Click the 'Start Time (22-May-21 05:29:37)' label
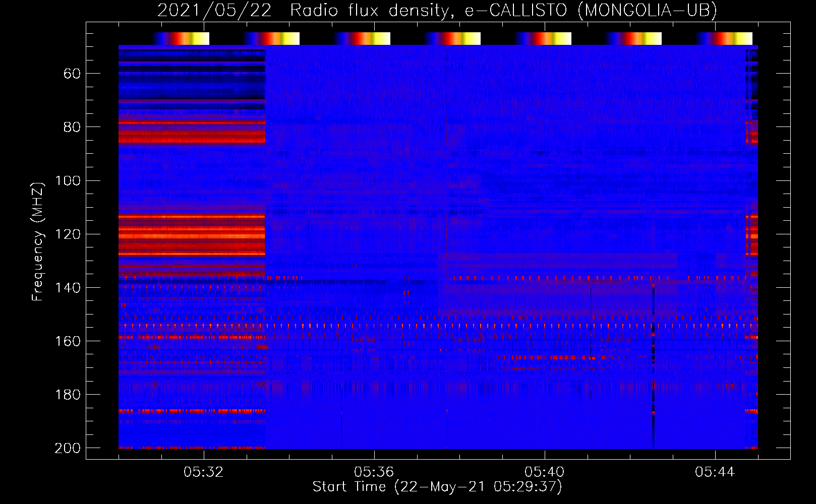This screenshot has height=504, width=816. [437, 487]
